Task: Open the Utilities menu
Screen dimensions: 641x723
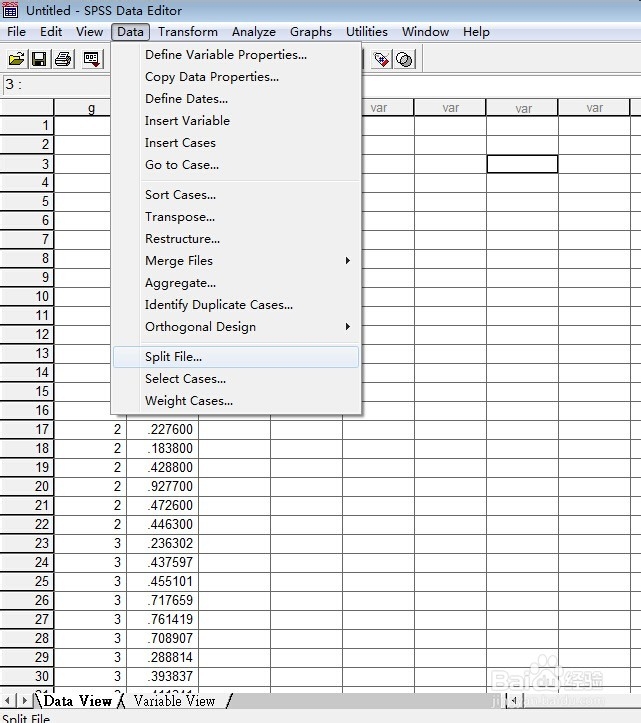Action: (367, 32)
